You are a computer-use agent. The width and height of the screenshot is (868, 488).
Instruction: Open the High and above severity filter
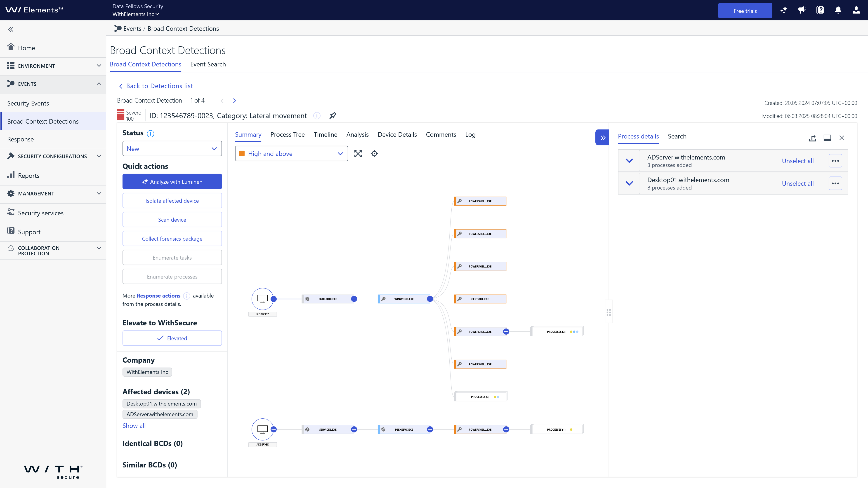pos(291,154)
